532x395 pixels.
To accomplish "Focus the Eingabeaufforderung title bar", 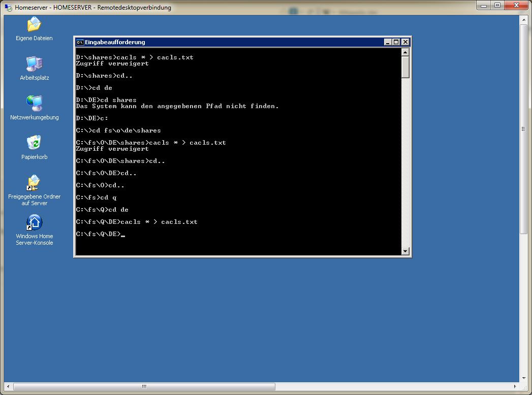I will coord(229,42).
